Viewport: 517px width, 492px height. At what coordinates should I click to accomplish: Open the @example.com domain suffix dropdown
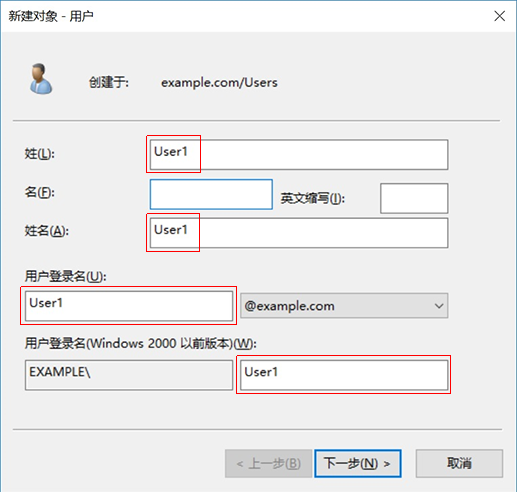(x=344, y=306)
